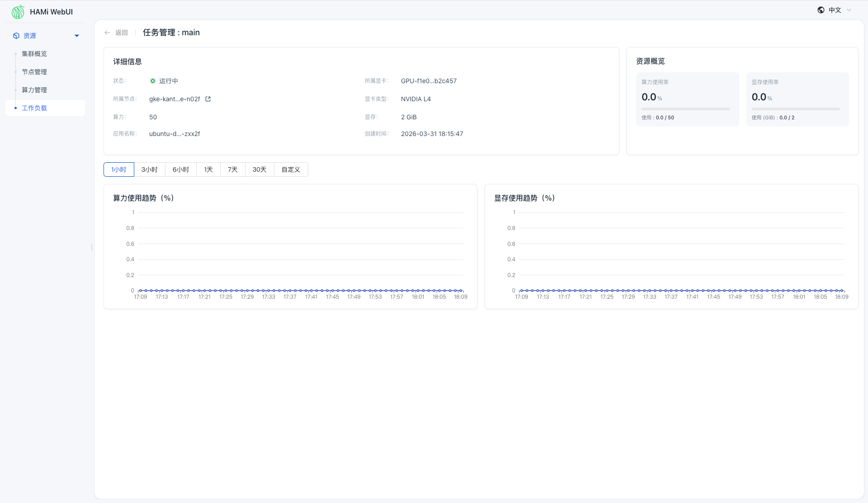868x503 pixels.
Task: Click the green running status indicator
Action: click(x=153, y=81)
